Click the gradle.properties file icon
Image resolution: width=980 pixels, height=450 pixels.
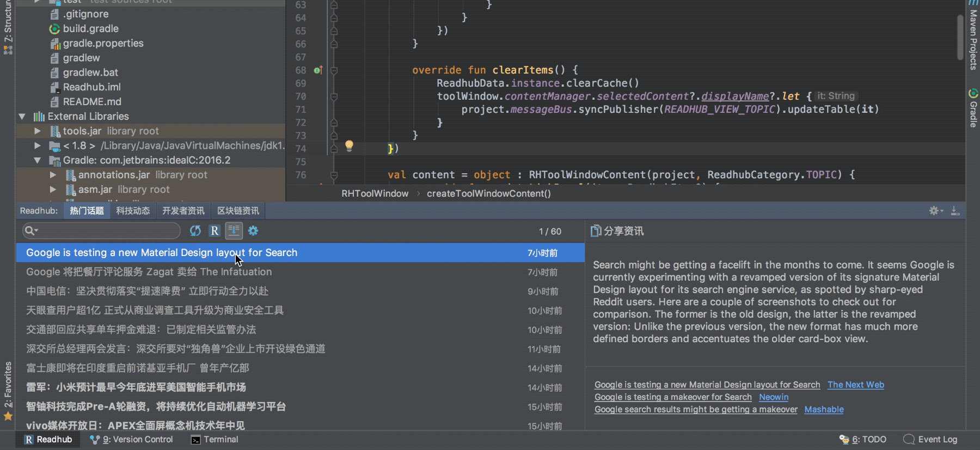point(54,44)
